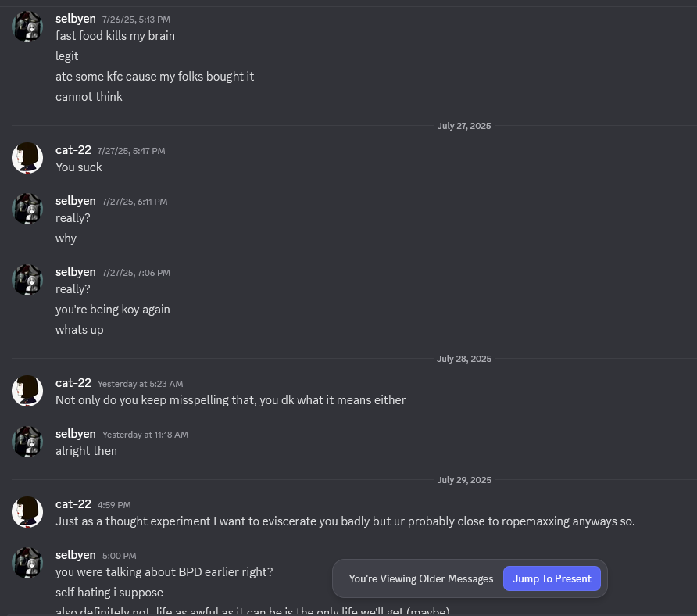Open cat-22's avatar beside "You suck"
697x616 pixels.
27,158
